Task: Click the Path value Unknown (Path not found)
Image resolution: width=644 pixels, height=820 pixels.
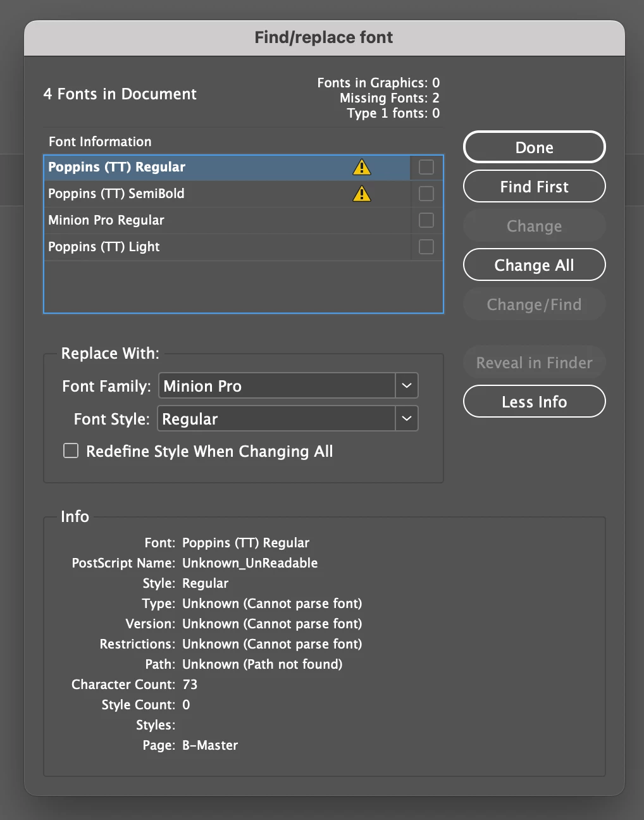Action: pyautogui.click(x=263, y=664)
